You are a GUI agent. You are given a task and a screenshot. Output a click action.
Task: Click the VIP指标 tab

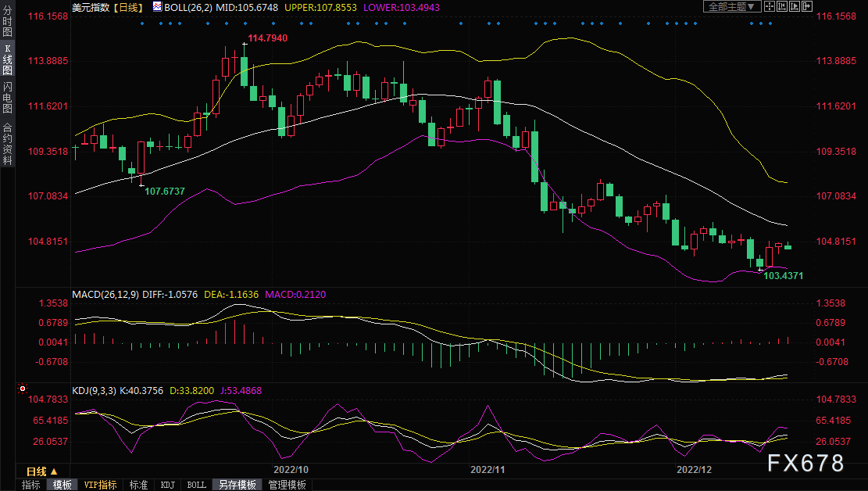click(x=101, y=485)
